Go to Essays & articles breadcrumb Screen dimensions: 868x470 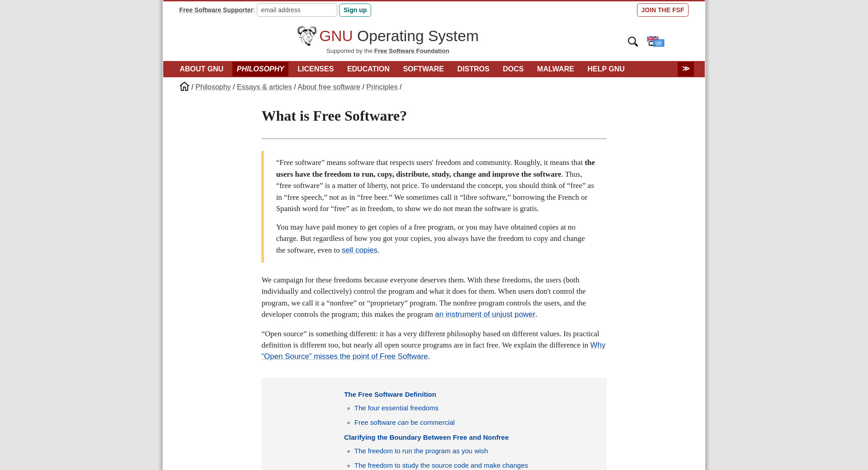coord(264,87)
